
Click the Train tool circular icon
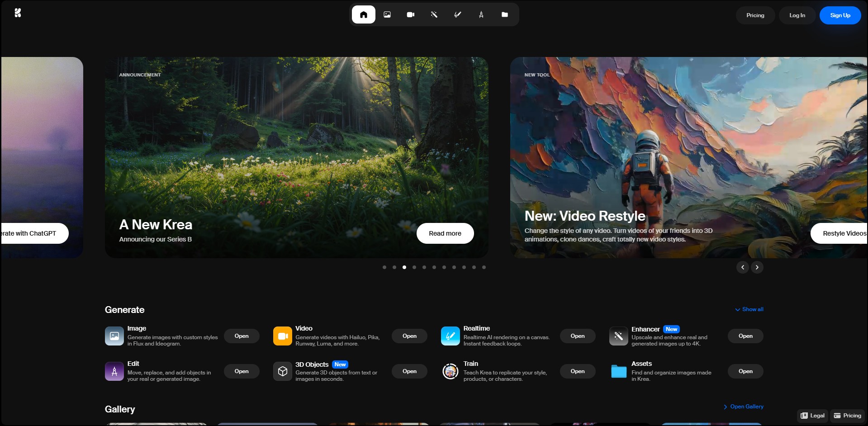(x=451, y=371)
